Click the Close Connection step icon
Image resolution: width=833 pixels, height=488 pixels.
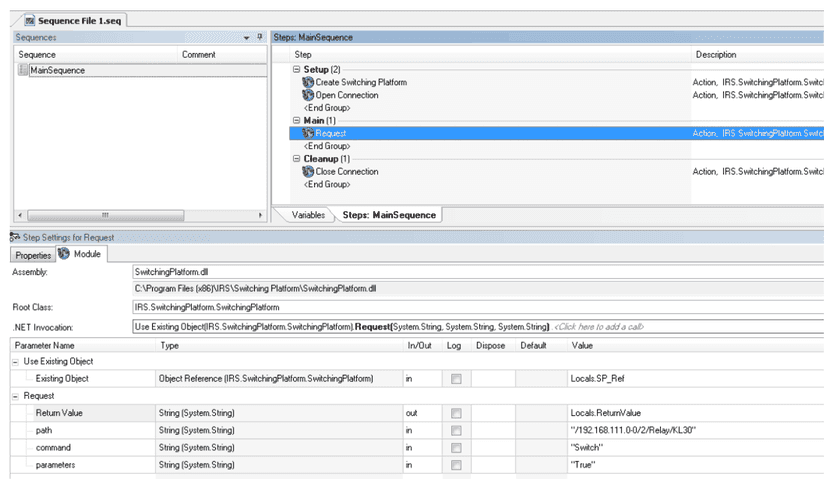click(308, 172)
